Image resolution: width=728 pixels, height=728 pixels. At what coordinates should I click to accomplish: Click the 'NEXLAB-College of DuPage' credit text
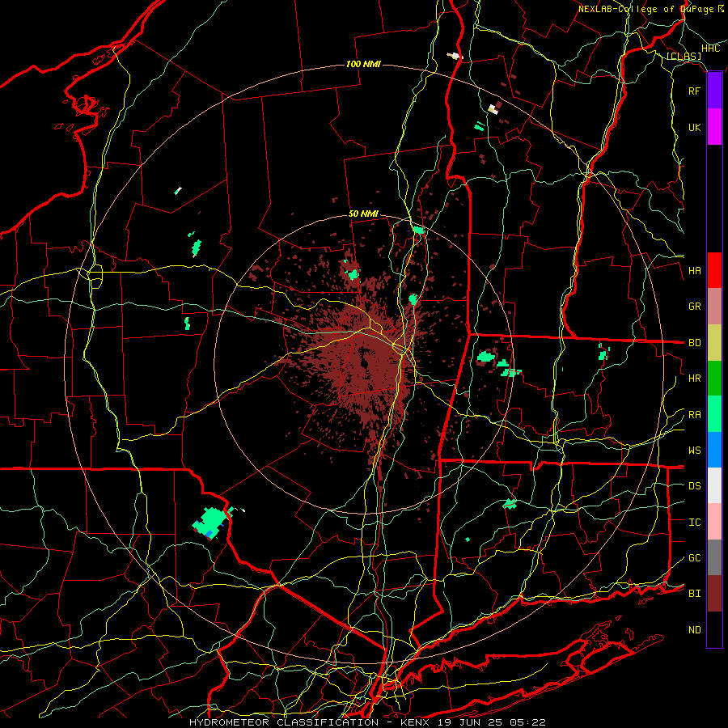point(646,9)
